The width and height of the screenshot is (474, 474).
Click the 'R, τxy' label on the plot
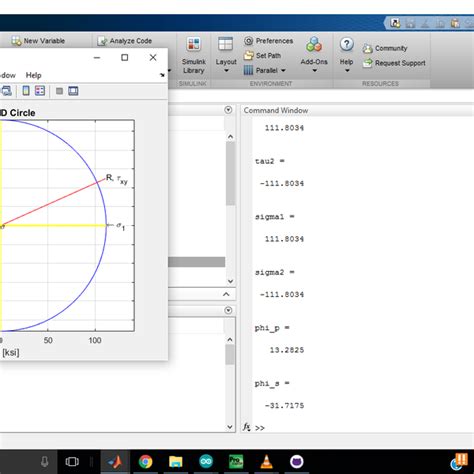click(117, 179)
